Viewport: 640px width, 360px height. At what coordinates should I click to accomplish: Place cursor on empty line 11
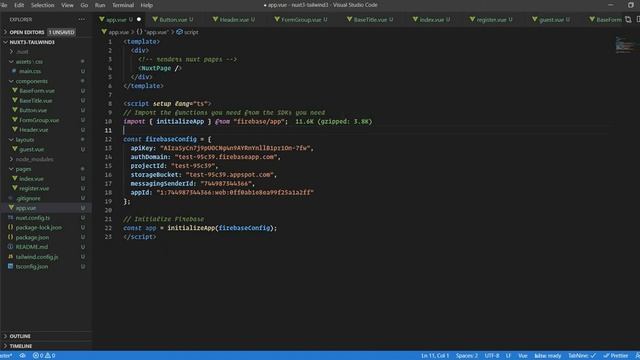[365, 130]
